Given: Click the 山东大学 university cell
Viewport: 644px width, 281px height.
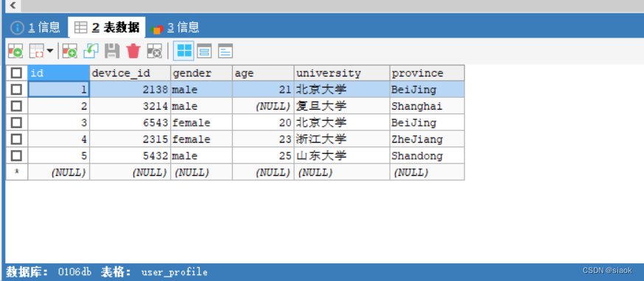Looking at the screenshot, I should (x=342, y=156).
